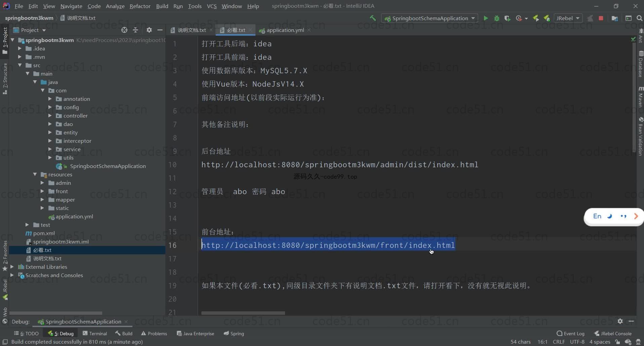Screen dimensions: 644x346
Task: Toggle the moon mode in input method bar
Action: [610, 216]
